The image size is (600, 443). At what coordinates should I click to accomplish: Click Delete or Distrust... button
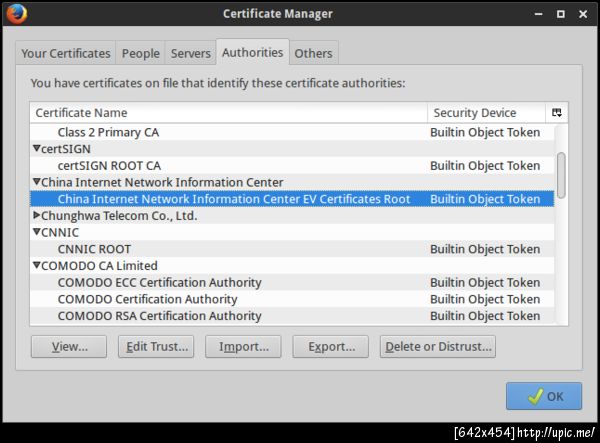(438, 347)
